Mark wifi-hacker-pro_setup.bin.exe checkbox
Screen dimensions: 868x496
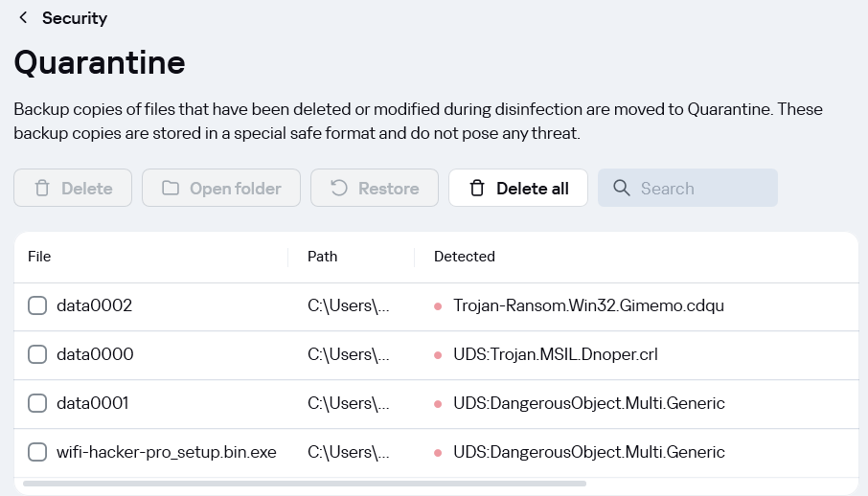pos(37,452)
